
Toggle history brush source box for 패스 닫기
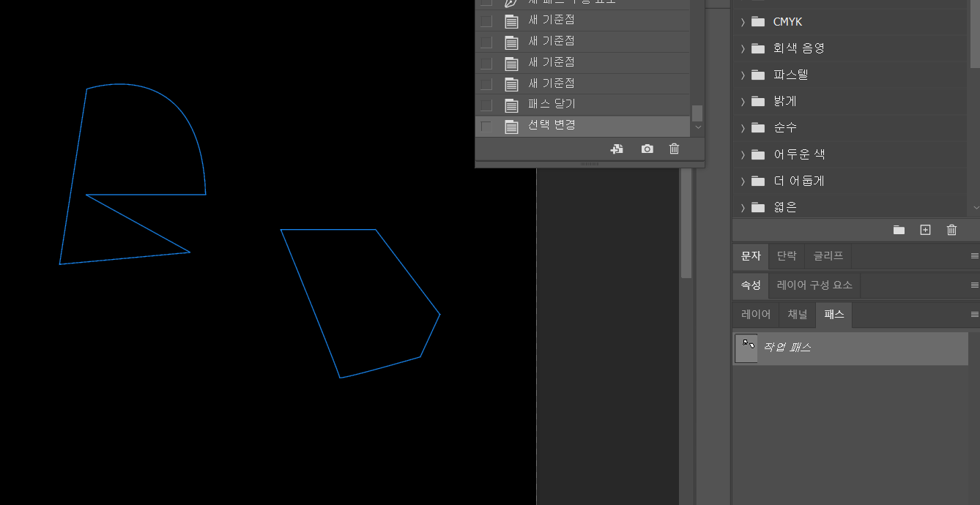point(486,105)
